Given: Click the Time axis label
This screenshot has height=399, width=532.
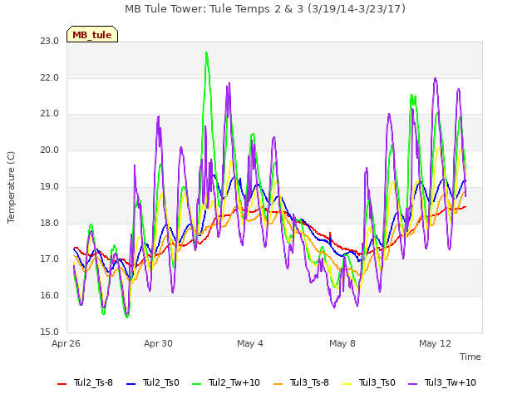Looking at the screenshot, I should (470, 357).
